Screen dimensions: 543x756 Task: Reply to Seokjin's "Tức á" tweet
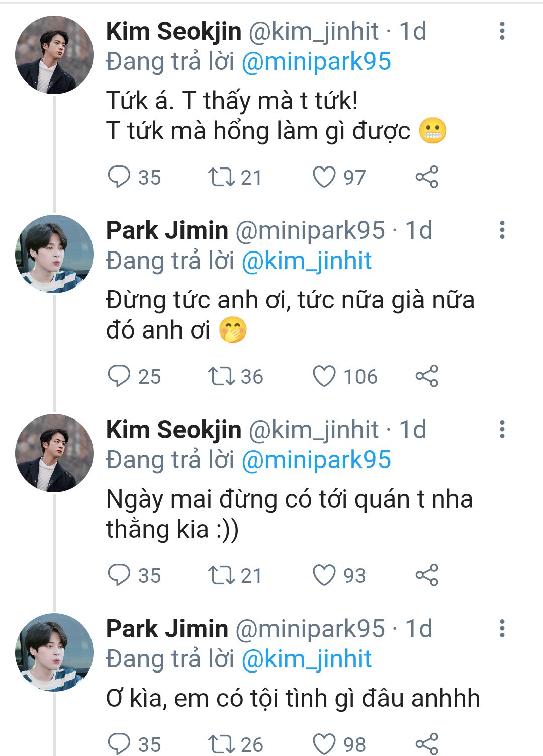119,177
